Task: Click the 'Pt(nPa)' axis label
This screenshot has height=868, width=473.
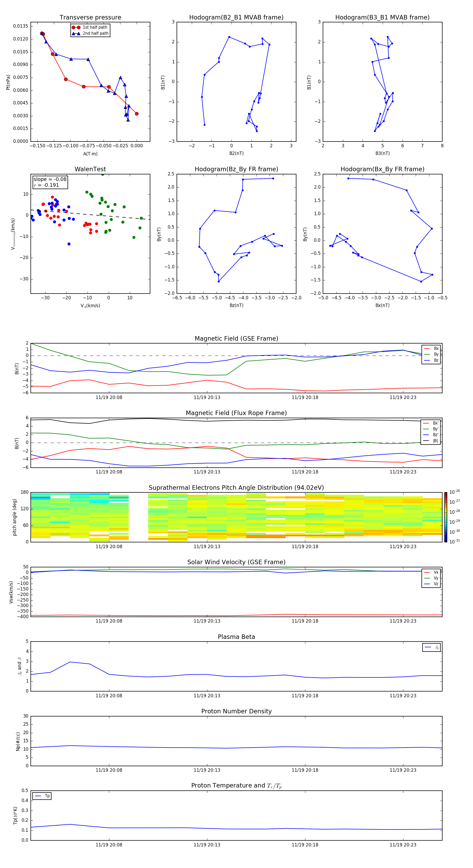Action: tap(8, 82)
